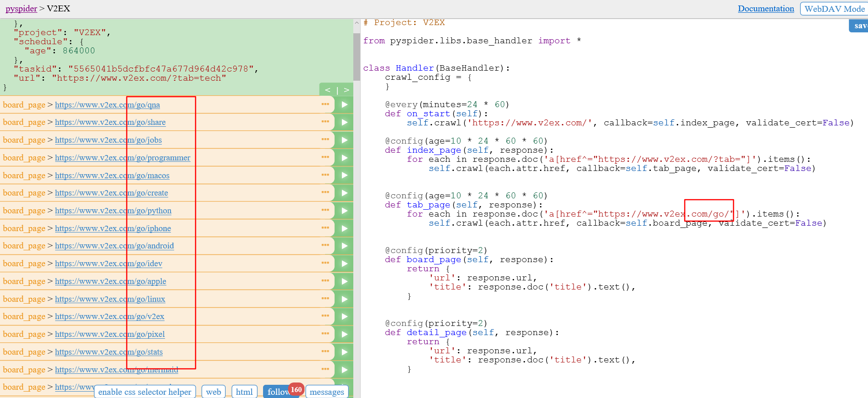The image size is (868, 398).
Task: Enable css selector helper
Action: 145,392
